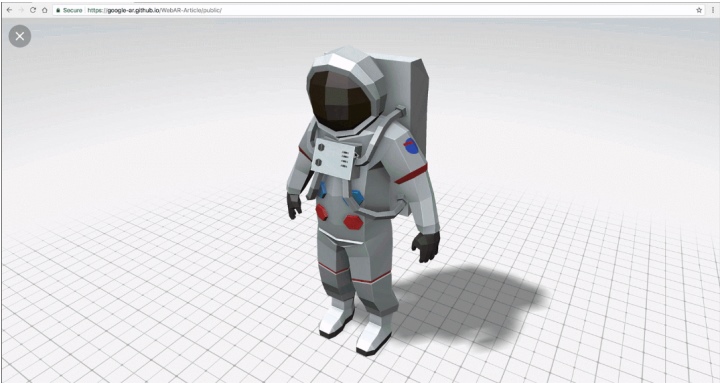The height and width of the screenshot is (383, 720).
Task: Open the browser home page icon
Action: tap(45, 10)
